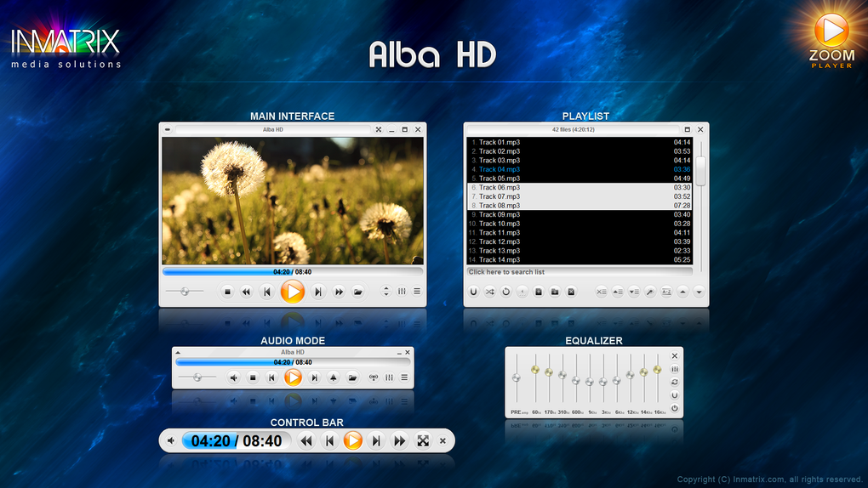
Task: Click the playlist magnet icon button
Action: point(474,292)
